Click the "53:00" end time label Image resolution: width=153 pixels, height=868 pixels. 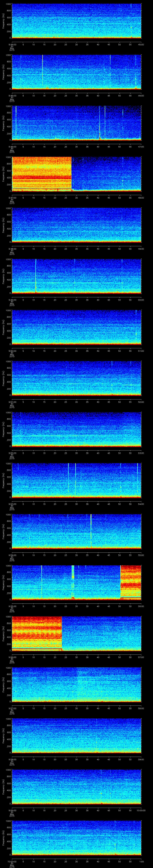click(x=141, y=453)
